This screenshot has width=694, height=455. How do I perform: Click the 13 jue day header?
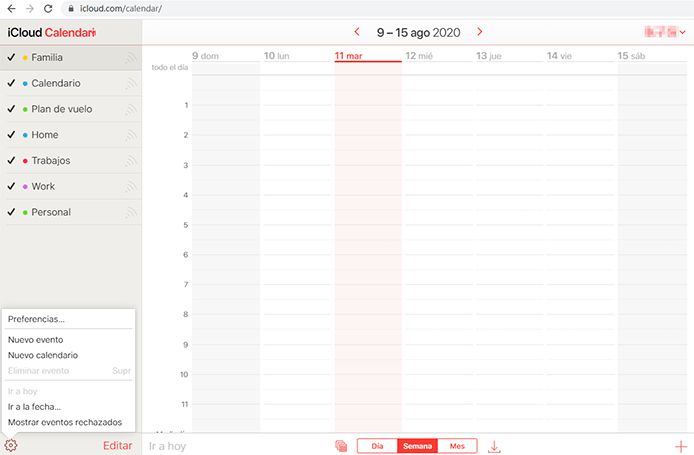tap(489, 56)
